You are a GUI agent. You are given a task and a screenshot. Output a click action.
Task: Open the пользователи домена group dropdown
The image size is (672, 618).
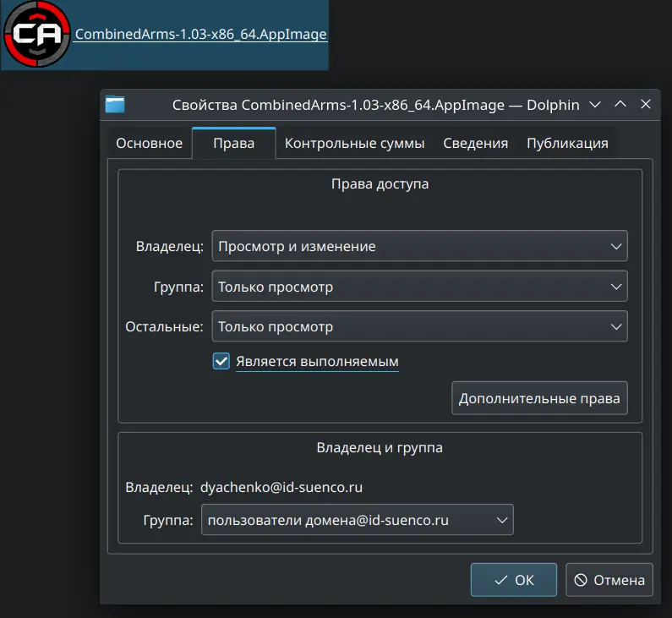[357, 520]
